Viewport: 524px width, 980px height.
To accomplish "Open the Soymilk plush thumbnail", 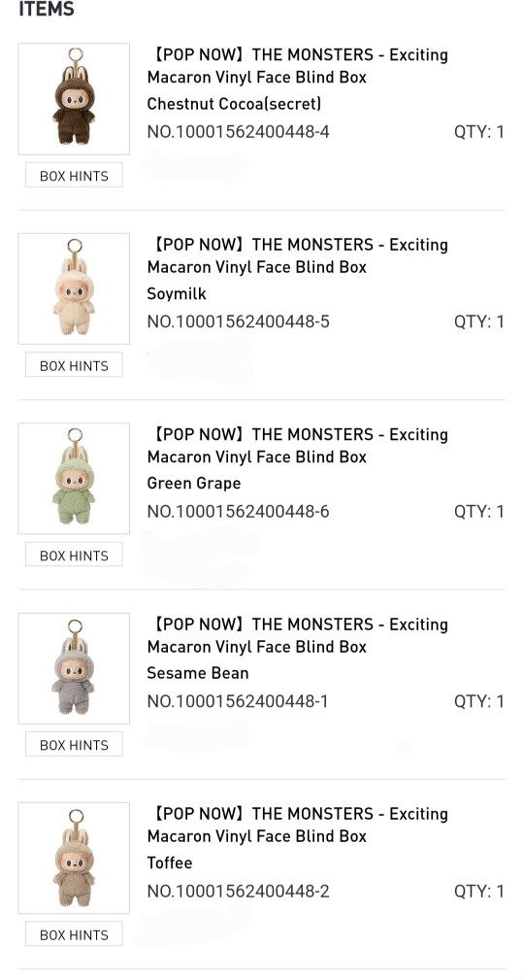I will (x=74, y=288).
